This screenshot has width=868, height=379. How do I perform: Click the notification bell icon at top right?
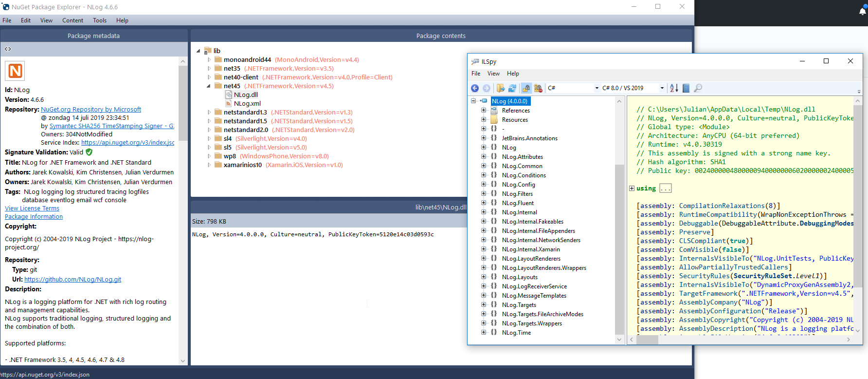click(863, 11)
